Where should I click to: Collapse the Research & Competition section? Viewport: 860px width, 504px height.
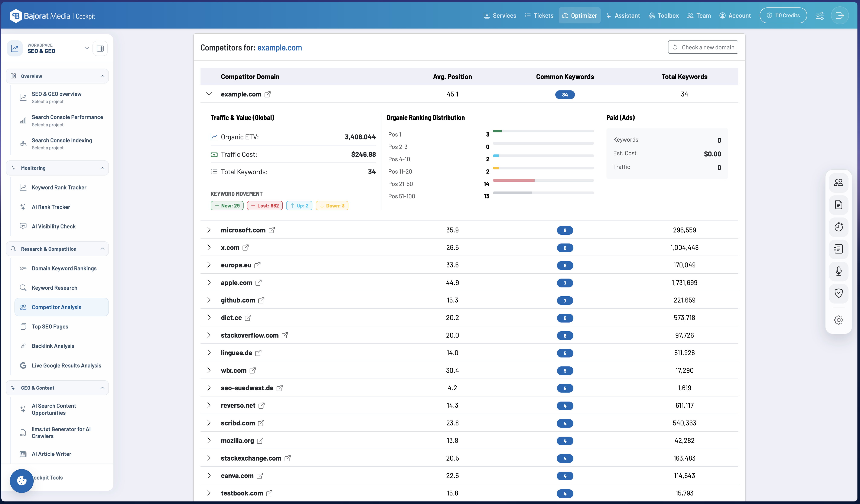(57, 249)
